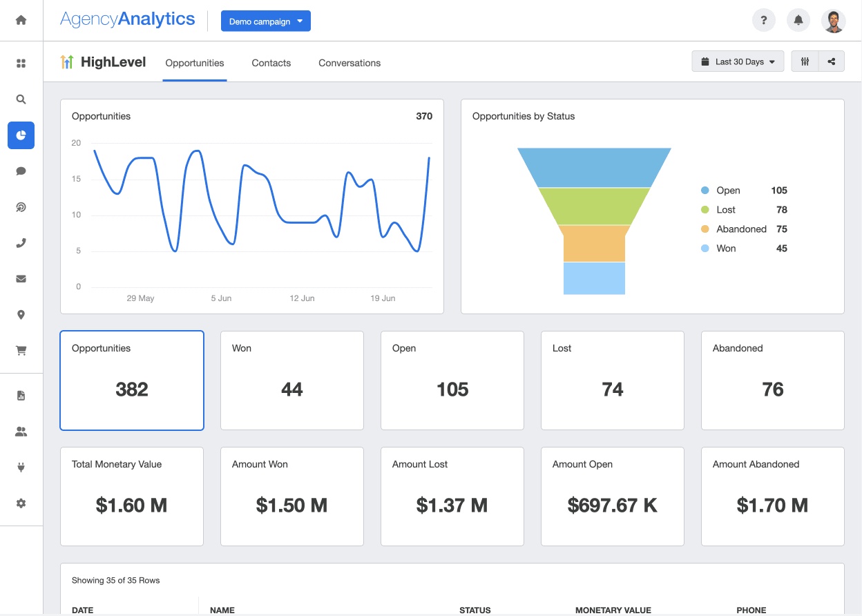Click the green Lost funnel segment
The width and height of the screenshot is (862, 616).
pyautogui.click(x=594, y=206)
